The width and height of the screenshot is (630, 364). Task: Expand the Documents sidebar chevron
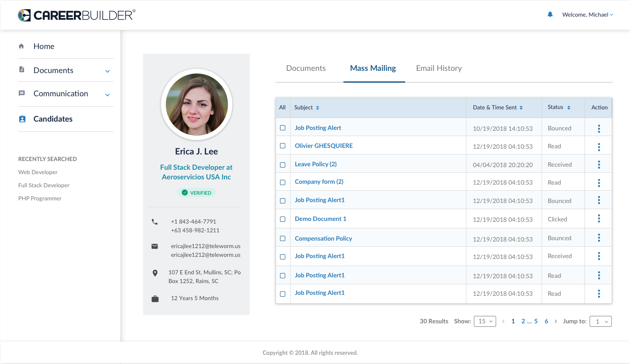click(x=108, y=71)
